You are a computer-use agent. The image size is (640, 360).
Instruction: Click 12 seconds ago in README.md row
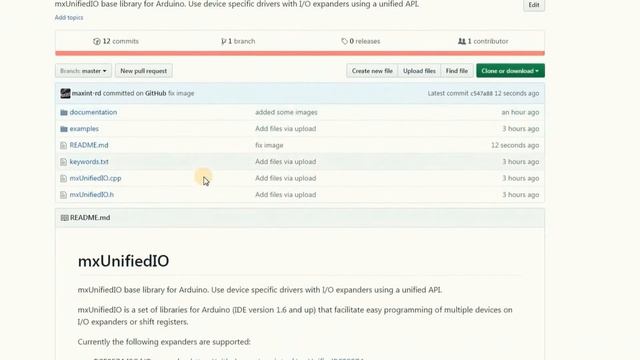[x=515, y=145]
